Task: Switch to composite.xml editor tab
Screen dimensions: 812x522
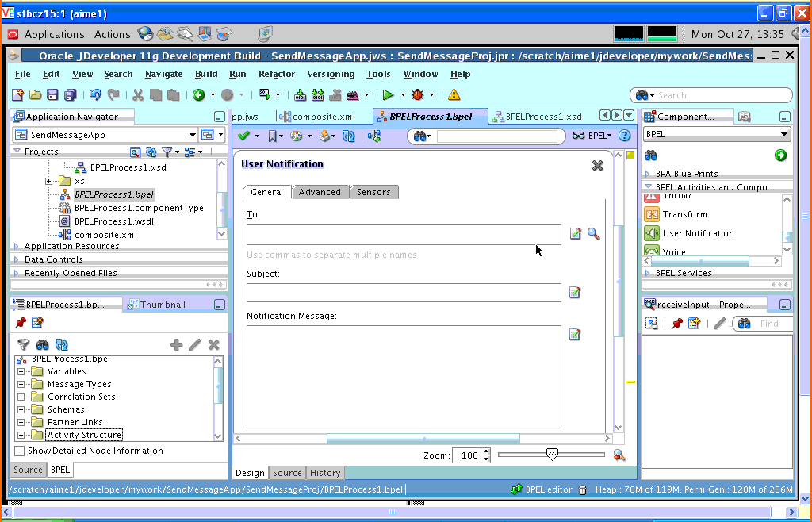Action: click(x=318, y=117)
